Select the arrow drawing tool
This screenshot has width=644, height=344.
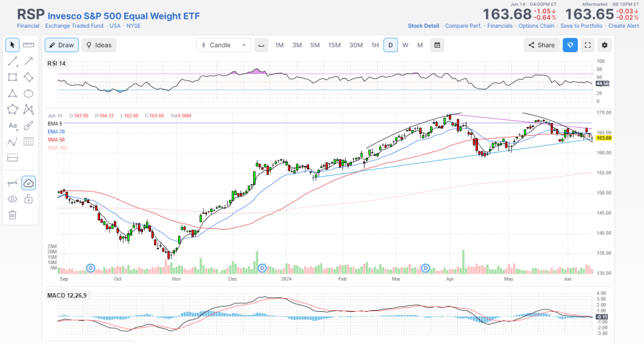28,61
